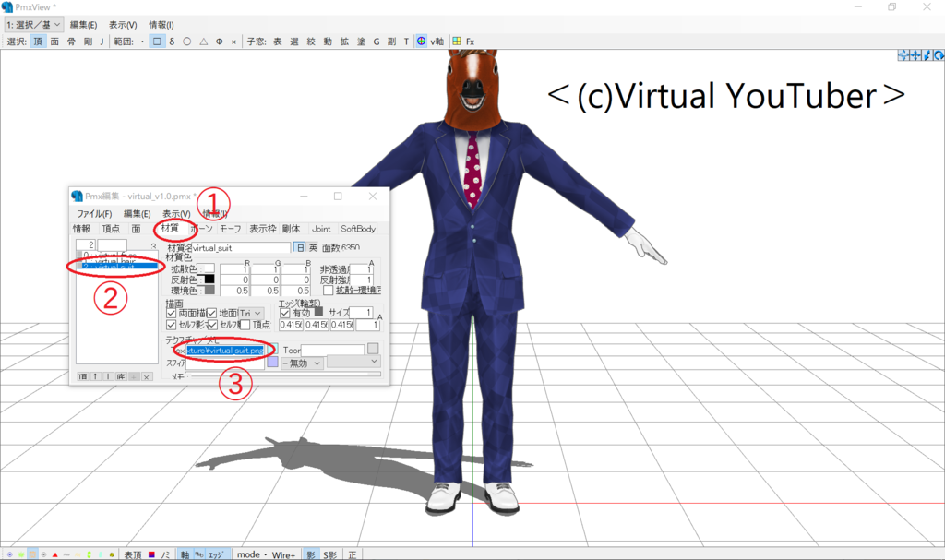Viewport: 945px width, 560px height.
Task: Open 情報(I) menu in PmxView window
Action: pos(161,25)
